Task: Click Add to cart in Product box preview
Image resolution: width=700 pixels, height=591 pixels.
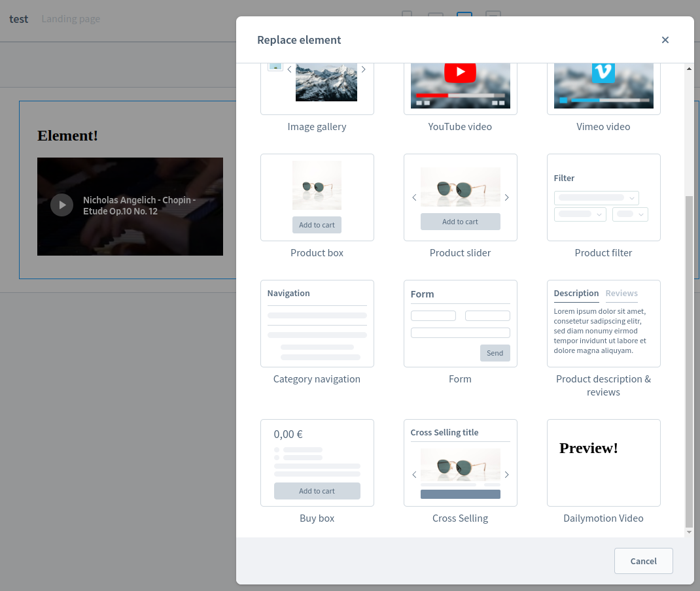Action: pos(317,224)
